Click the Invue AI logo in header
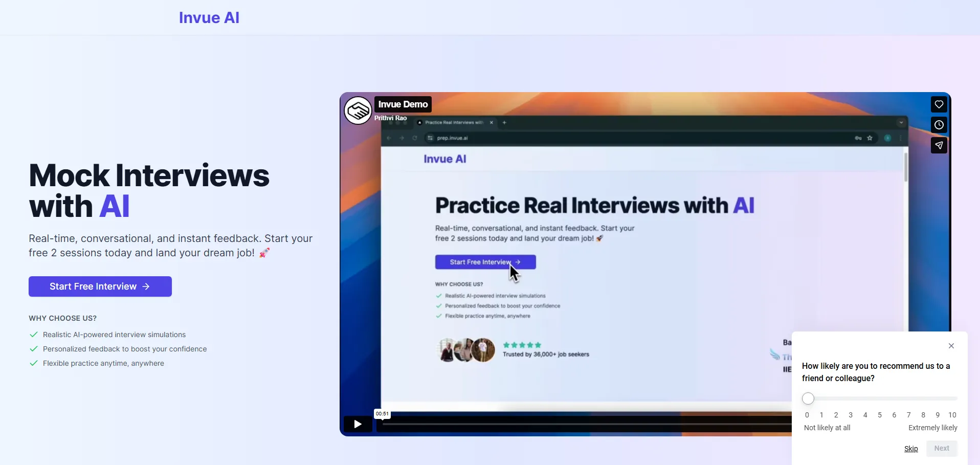 (209, 18)
